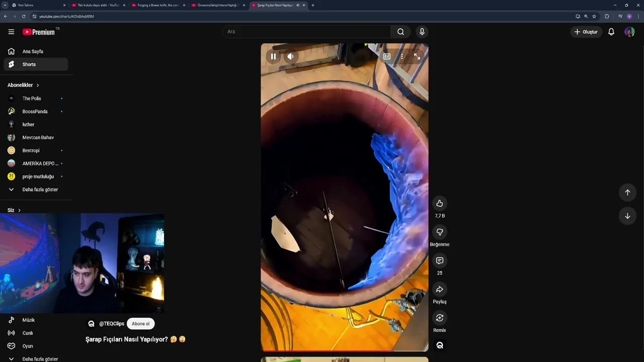
Task: Pause the Shorts video
Action: pyautogui.click(x=273, y=56)
